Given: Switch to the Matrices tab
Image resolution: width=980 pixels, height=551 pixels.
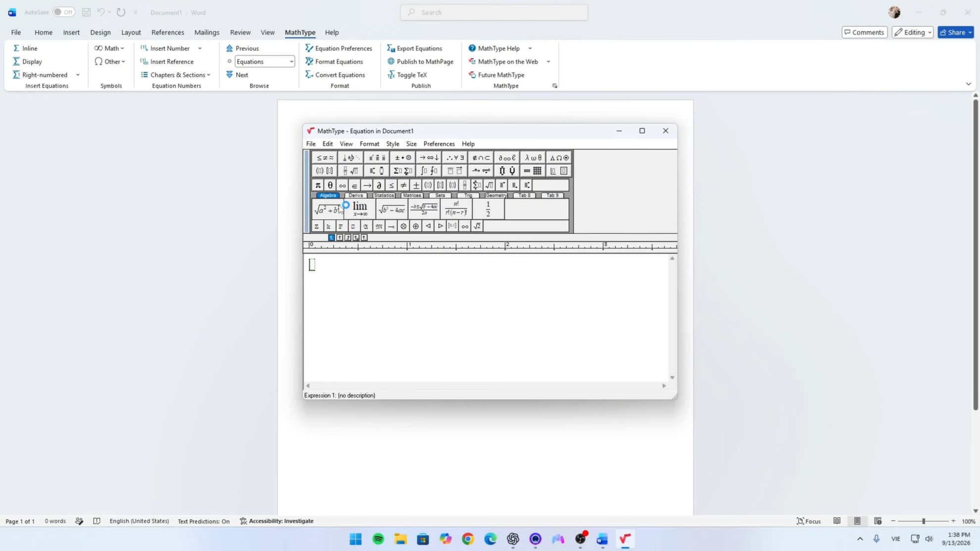Looking at the screenshot, I should pyautogui.click(x=412, y=196).
